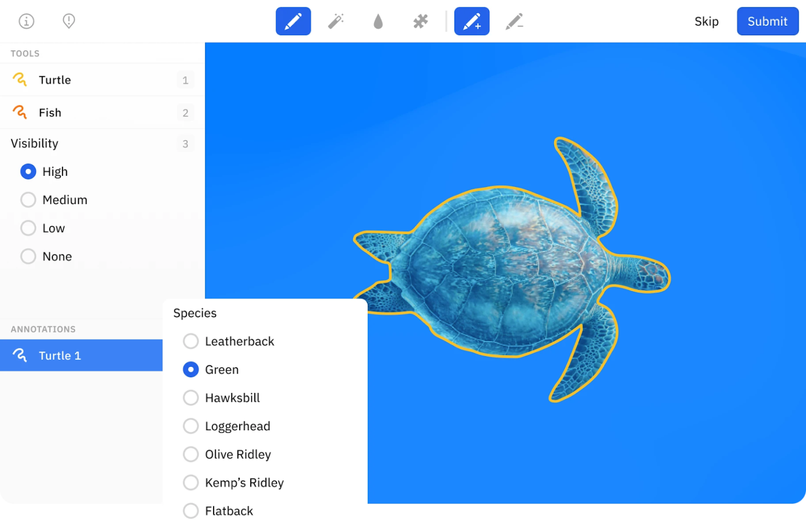806x532 pixels.
Task: Activate the Droplet smoothing tool
Action: 378,21
